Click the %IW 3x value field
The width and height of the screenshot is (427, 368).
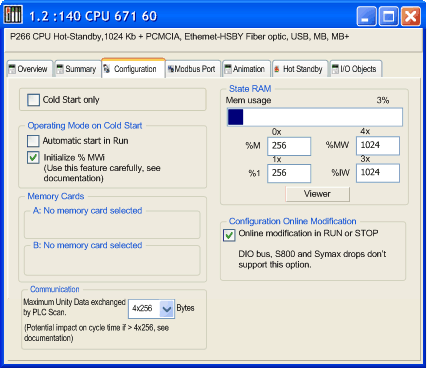coord(378,173)
